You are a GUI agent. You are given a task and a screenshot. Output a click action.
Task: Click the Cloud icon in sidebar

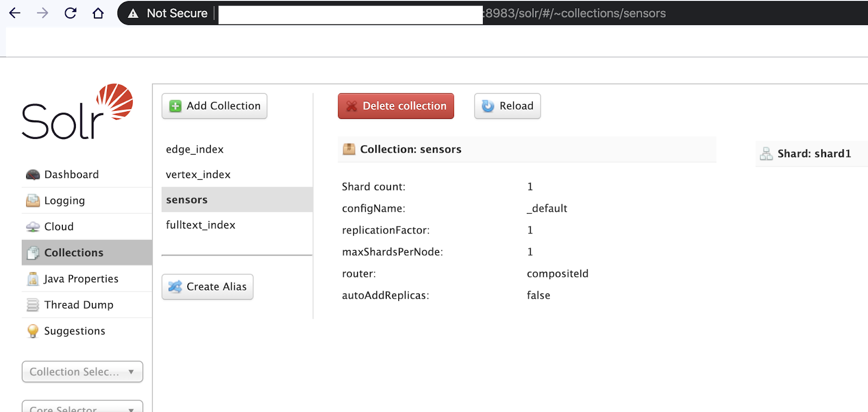point(33,227)
